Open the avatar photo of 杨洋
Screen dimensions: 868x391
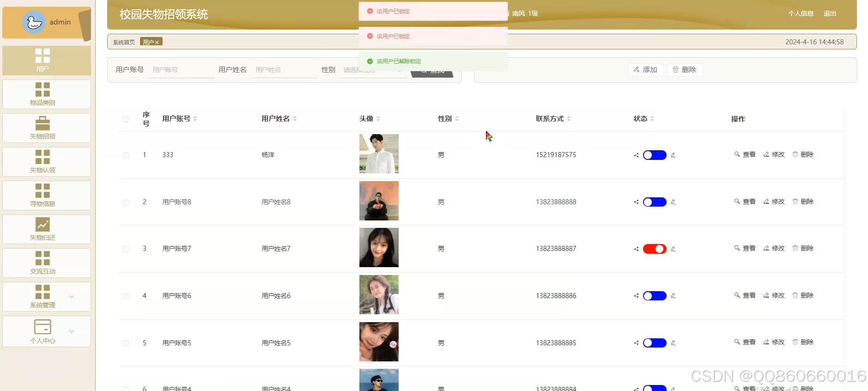[x=379, y=154]
